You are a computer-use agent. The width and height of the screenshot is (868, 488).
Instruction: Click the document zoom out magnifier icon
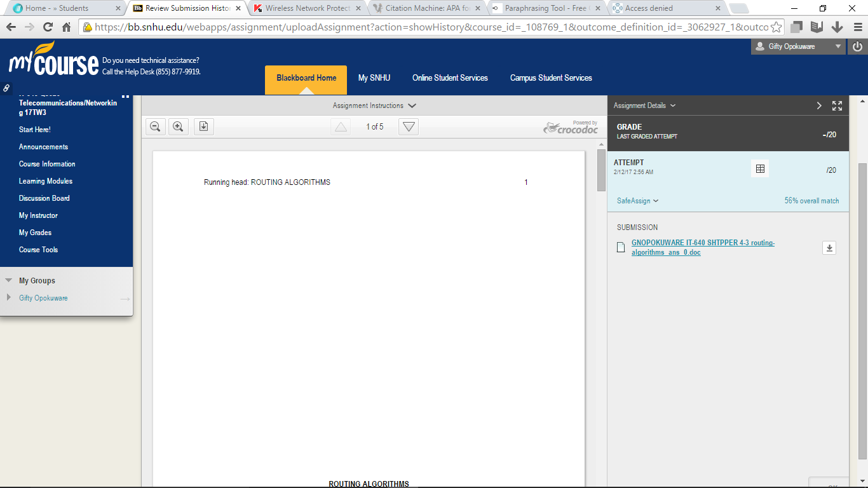(155, 126)
